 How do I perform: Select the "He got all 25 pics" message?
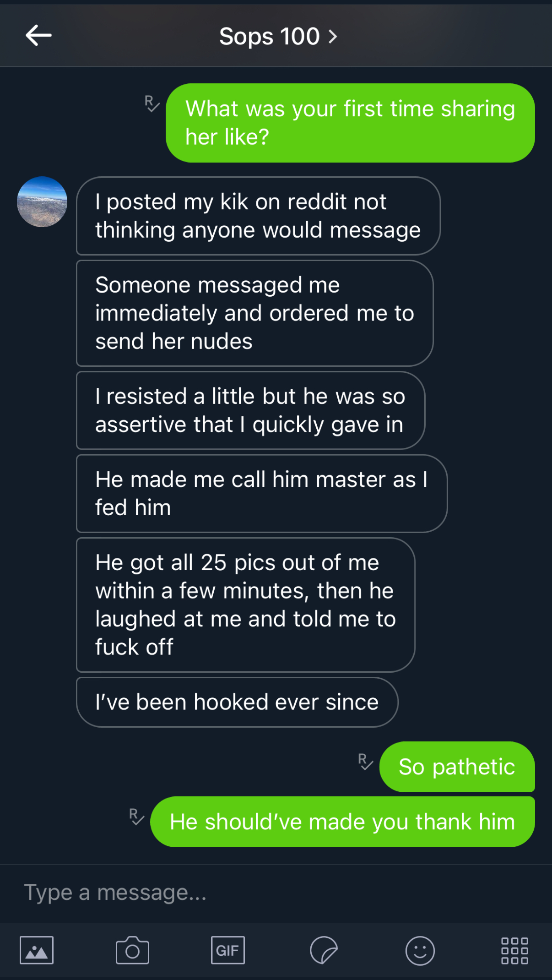[245, 604]
